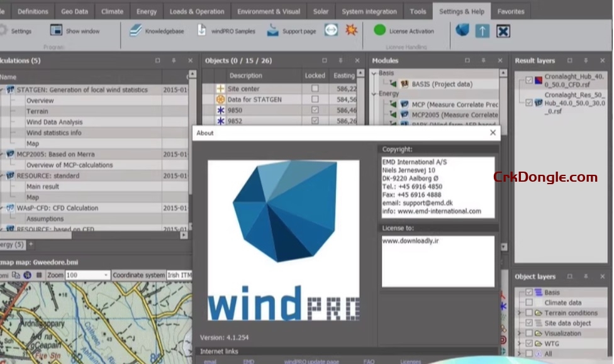Click the grid icon in the map toolbar
The image size is (614, 364).
click(x=40, y=275)
